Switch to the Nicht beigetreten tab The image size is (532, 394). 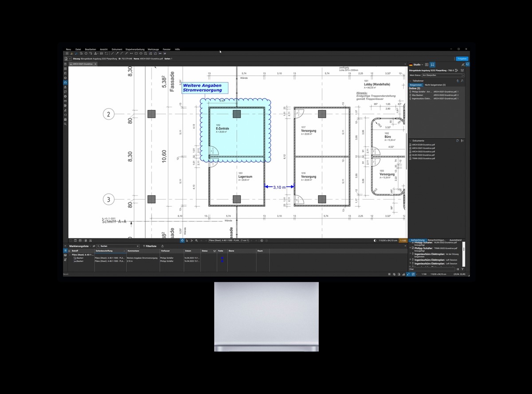(x=435, y=84)
